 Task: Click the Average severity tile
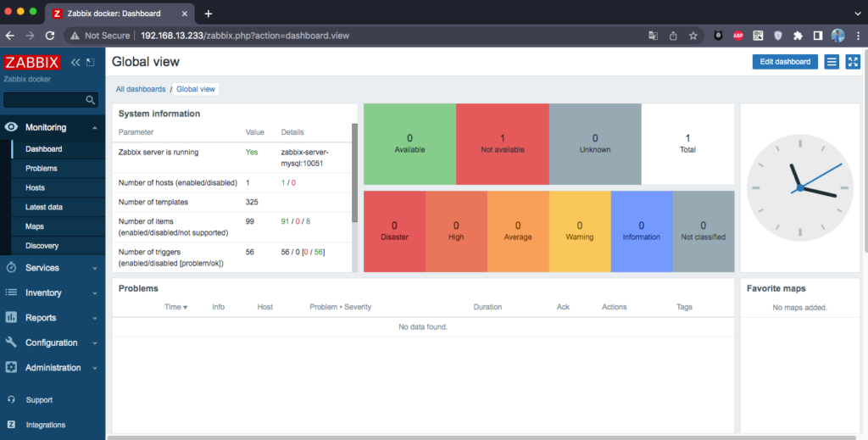click(518, 231)
